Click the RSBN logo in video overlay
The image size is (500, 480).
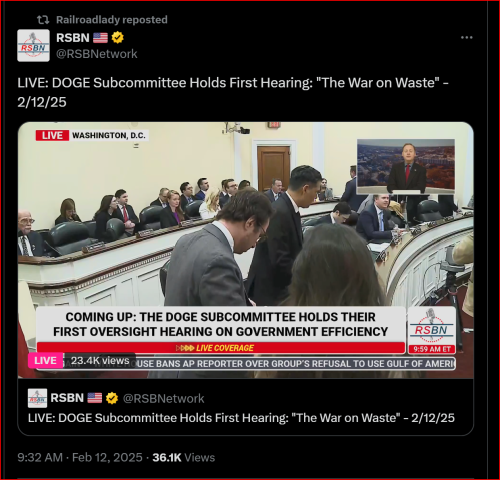(431, 326)
